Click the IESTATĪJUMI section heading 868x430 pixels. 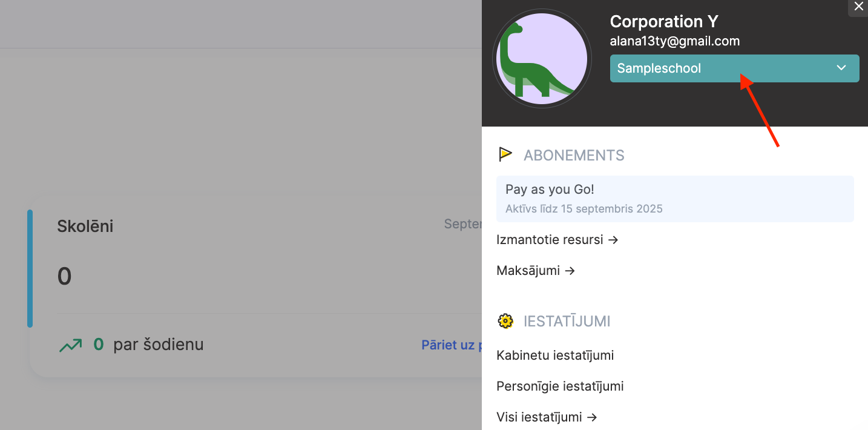(567, 322)
